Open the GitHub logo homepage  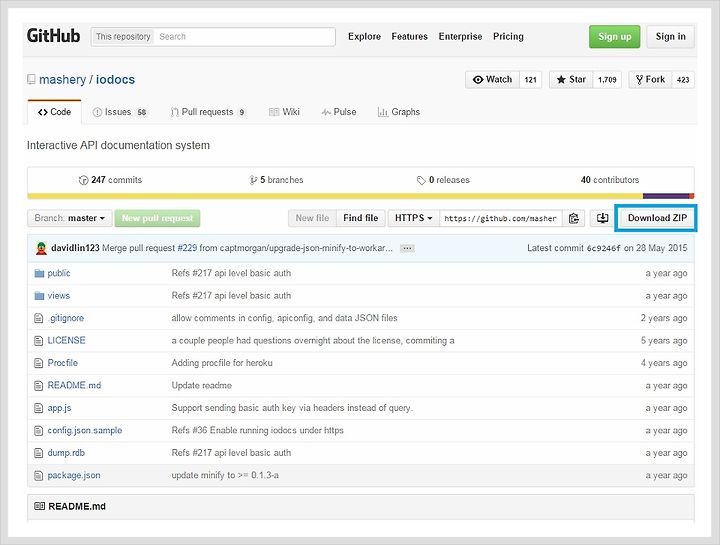(53, 36)
